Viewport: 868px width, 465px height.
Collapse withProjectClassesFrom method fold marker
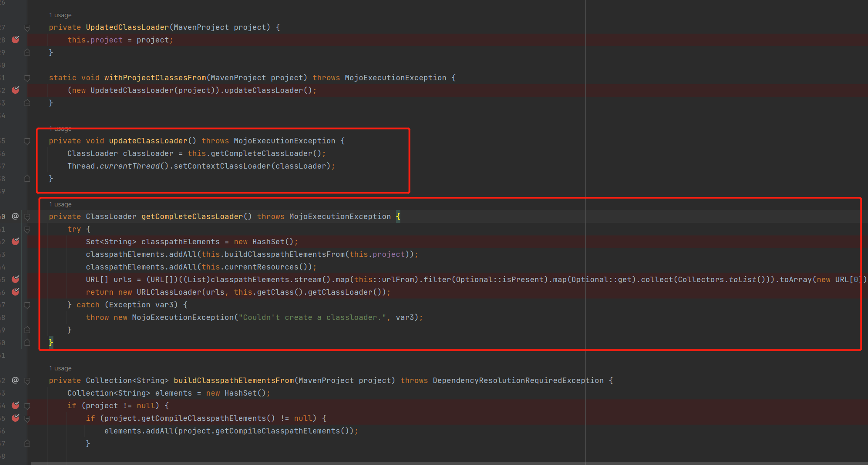coord(27,78)
